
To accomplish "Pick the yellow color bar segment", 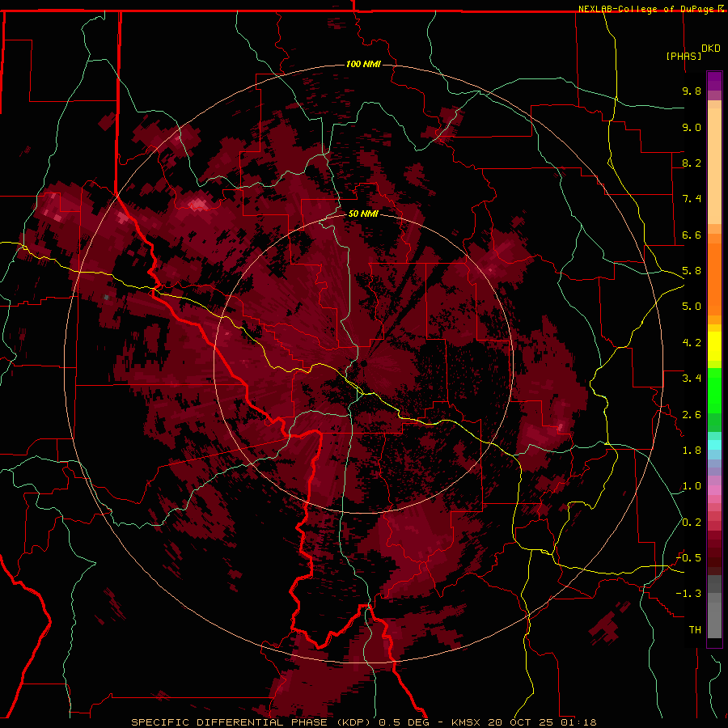I will (714, 346).
